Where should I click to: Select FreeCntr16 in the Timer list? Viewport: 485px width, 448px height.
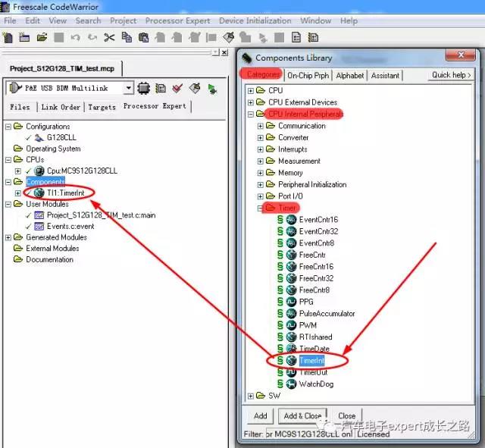coord(315,267)
